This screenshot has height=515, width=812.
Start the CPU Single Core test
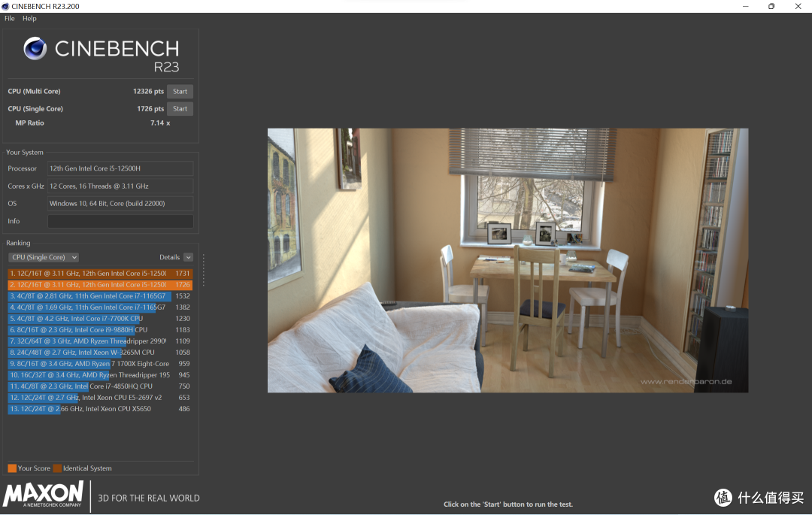[180, 109]
